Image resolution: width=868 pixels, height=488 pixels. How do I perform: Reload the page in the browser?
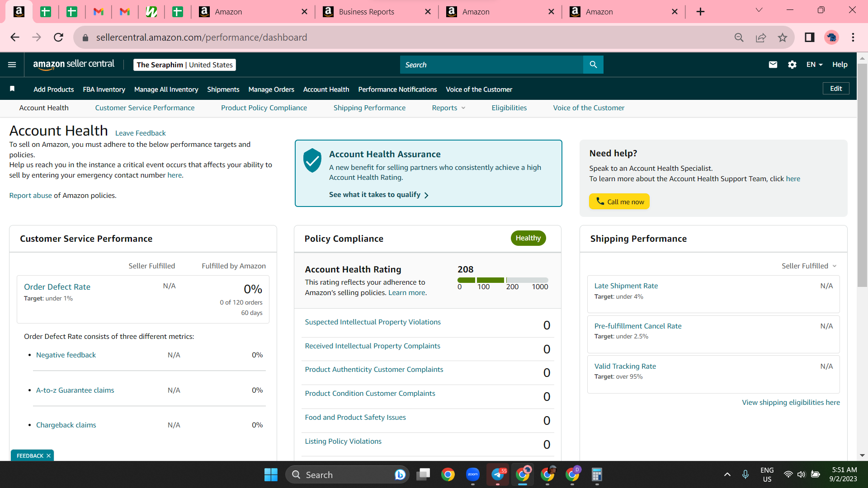pyautogui.click(x=58, y=38)
